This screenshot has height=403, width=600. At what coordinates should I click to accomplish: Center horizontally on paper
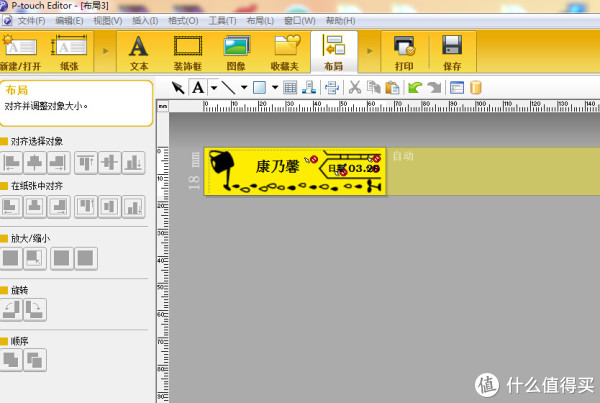(x=35, y=207)
